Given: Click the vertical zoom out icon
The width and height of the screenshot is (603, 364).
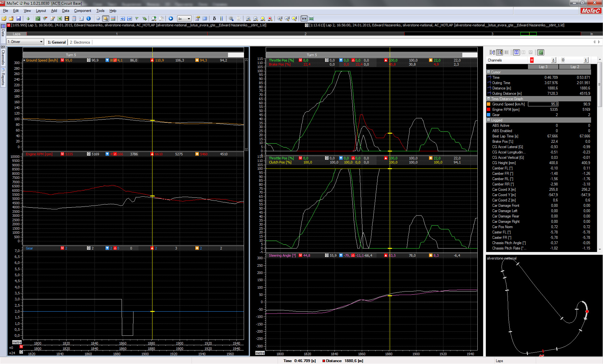Looking at the screenshot, I should 287,19.
